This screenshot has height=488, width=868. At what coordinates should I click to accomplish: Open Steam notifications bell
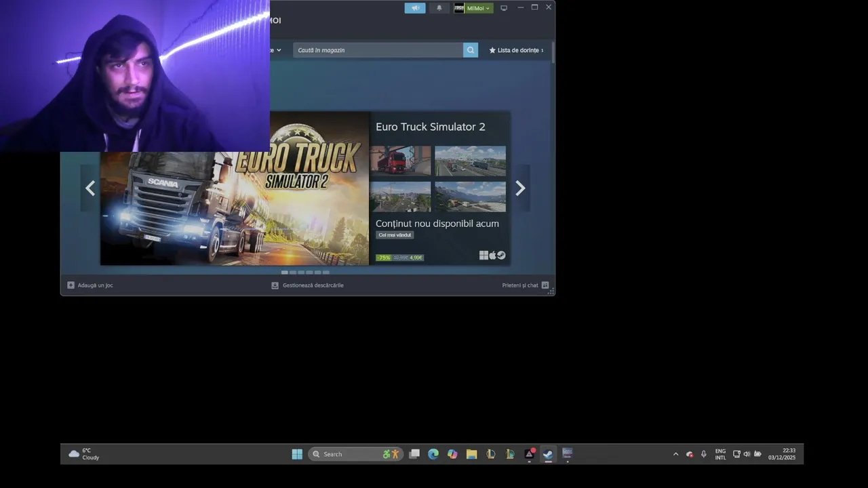[x=439, y=8]
